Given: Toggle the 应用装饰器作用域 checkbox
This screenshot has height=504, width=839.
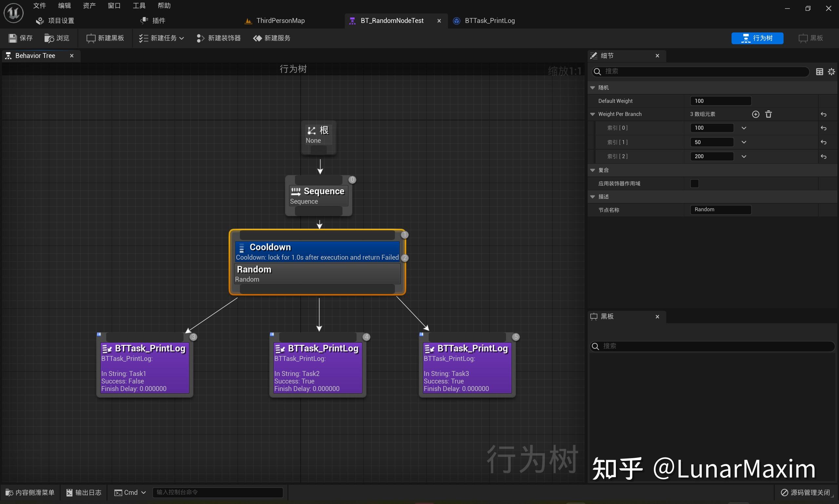Looking at the screenshot, I should tap(694, 183).
